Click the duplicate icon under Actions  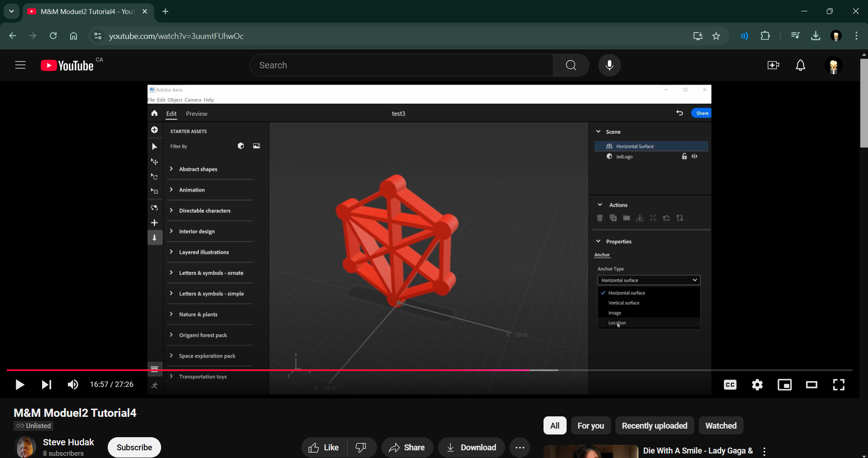click(613, 218)
